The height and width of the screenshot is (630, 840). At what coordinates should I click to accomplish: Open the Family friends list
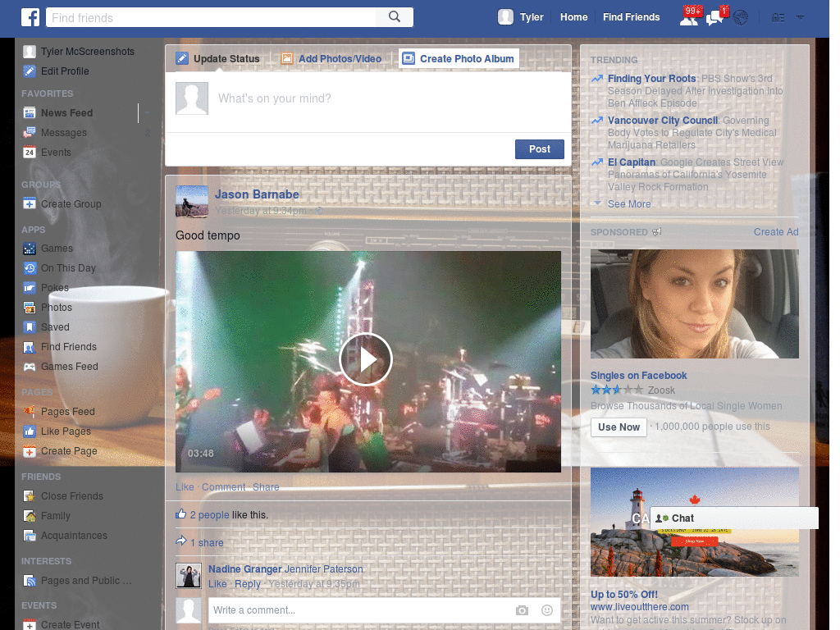(x=47, y=517)
